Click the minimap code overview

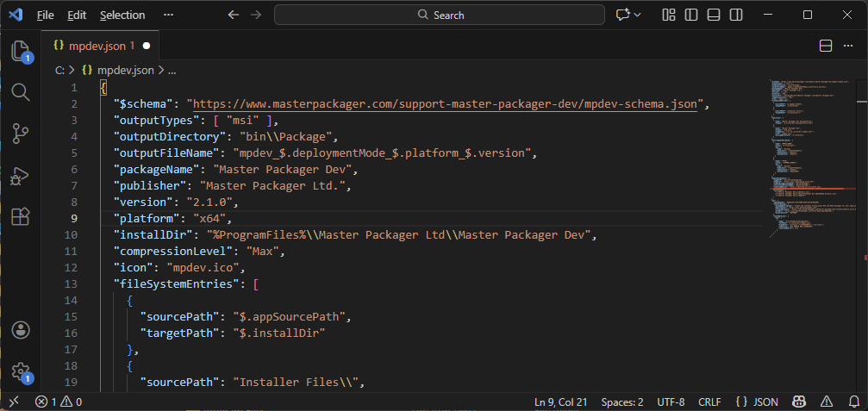pos(811,159)
